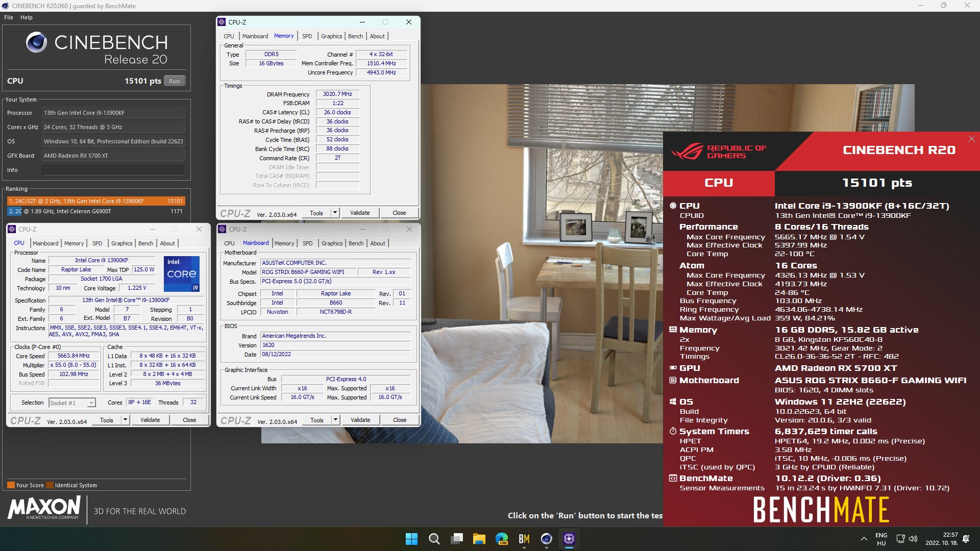Launch Edge Canary browser icon

click(x=502, y=539)
